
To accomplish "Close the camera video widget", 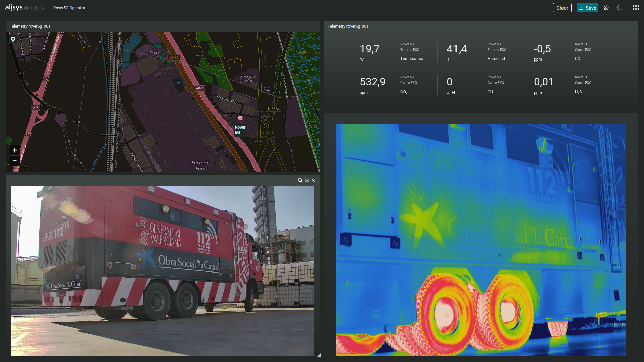I will click(x=313, y=180).
